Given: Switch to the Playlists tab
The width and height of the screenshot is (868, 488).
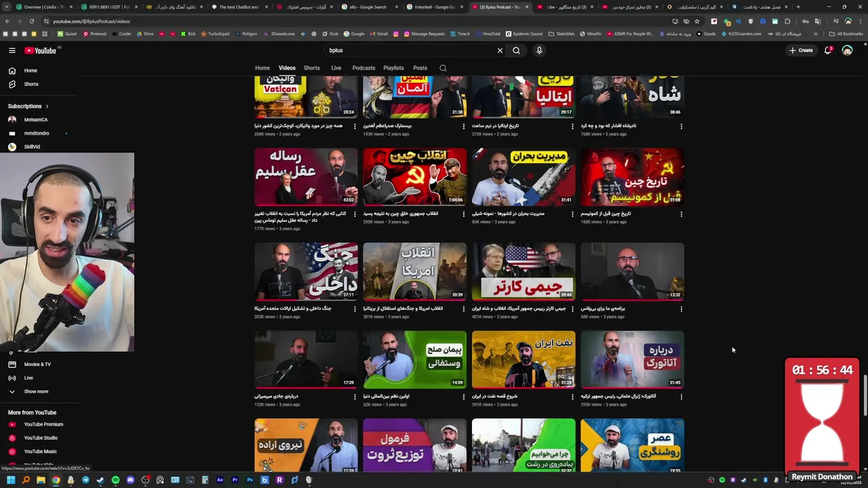Looking at the screenshot, I should point(393,68).
